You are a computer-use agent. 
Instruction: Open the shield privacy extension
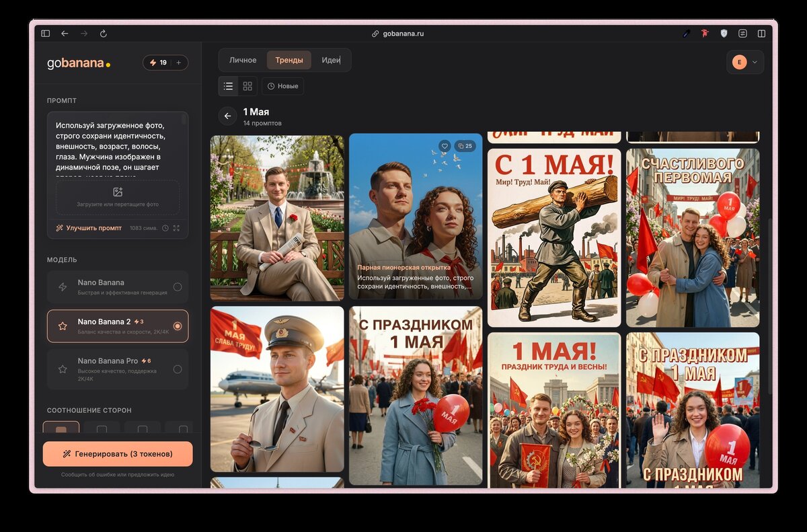(x=724, y=33)
